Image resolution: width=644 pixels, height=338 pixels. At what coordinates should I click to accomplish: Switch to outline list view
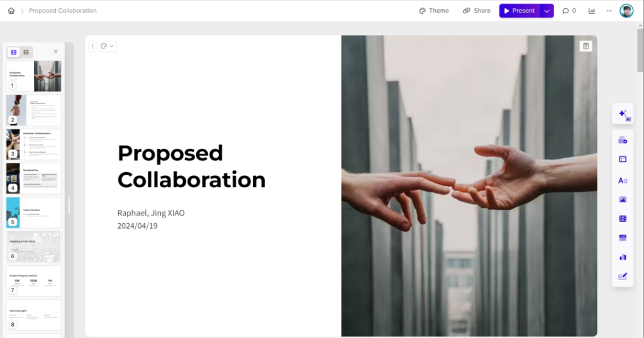(x=26, y=52)
